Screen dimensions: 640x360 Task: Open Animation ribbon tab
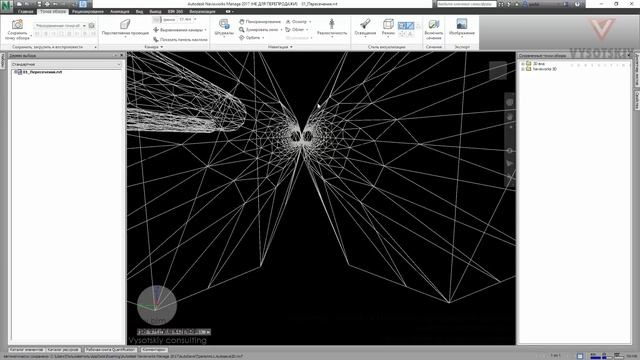coord(119,11)
